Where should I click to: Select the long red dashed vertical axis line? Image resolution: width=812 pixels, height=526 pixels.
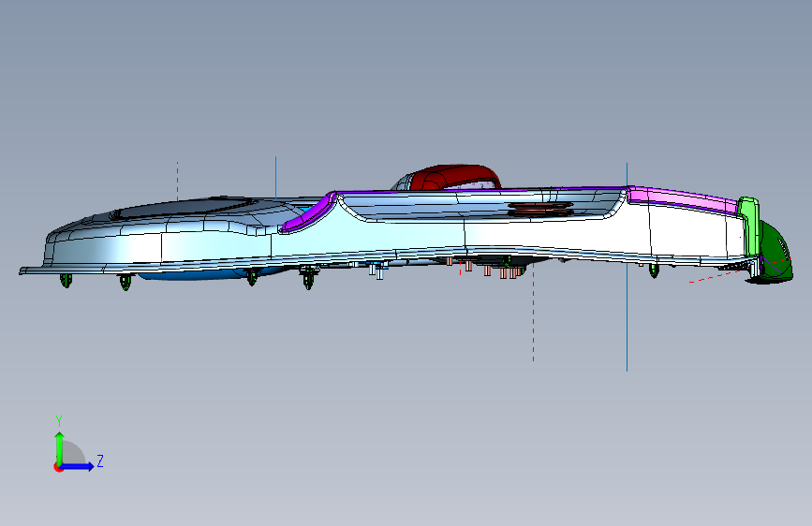click(534, 311)
